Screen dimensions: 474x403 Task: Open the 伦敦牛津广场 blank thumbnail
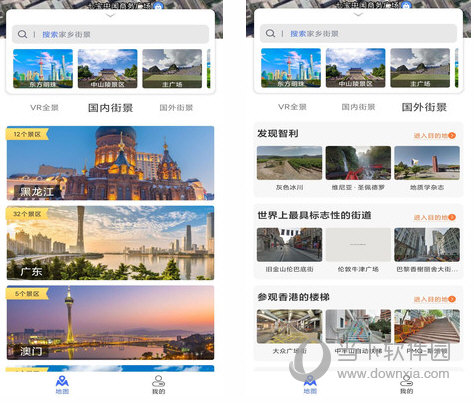[x=358, y=245]
